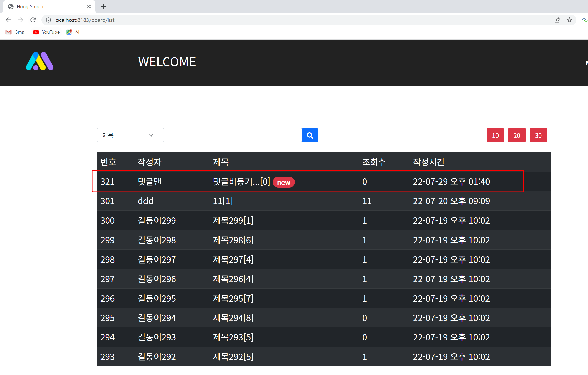Viewport: 588px width, 375px height.
Task: Click author 길동이299
Action: click(x=157, y=220)
